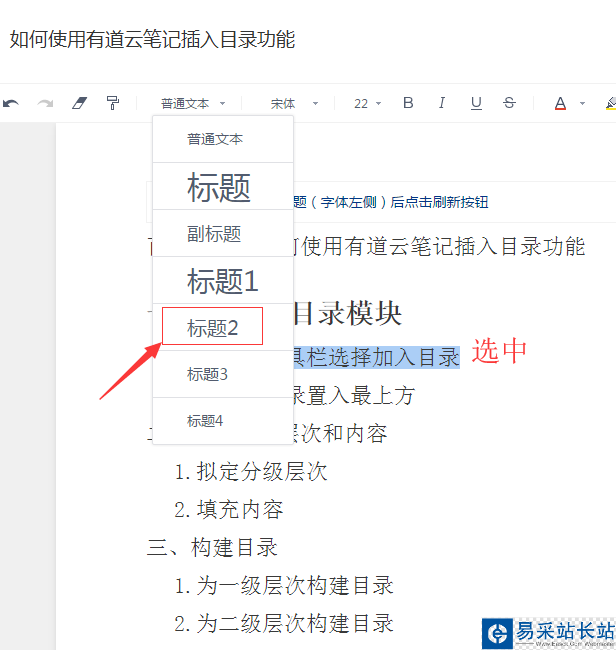Screen dimensions: 616x650
Task: Toggle strikethrough formatting
Action: (509, 103)
